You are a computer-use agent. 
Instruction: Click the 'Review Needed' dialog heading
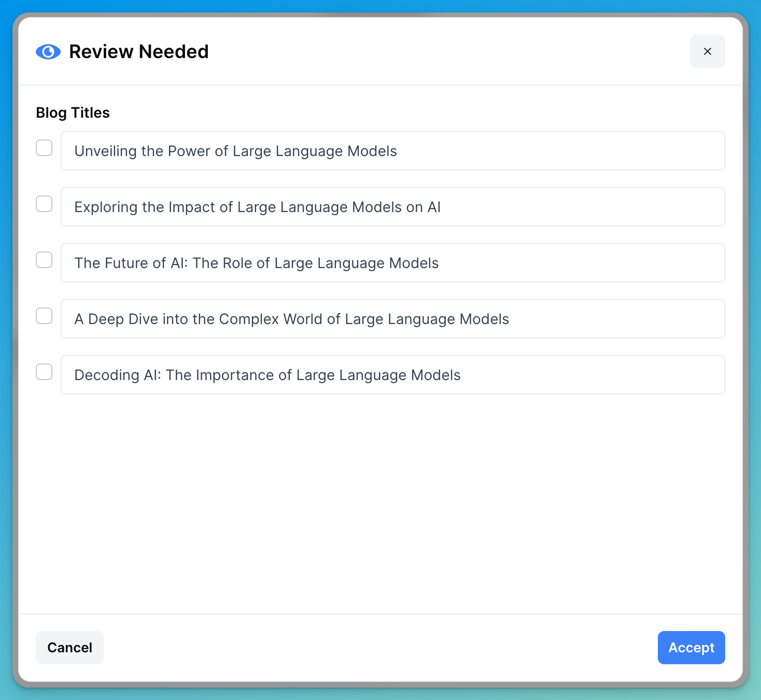click(x=139, y=52)
